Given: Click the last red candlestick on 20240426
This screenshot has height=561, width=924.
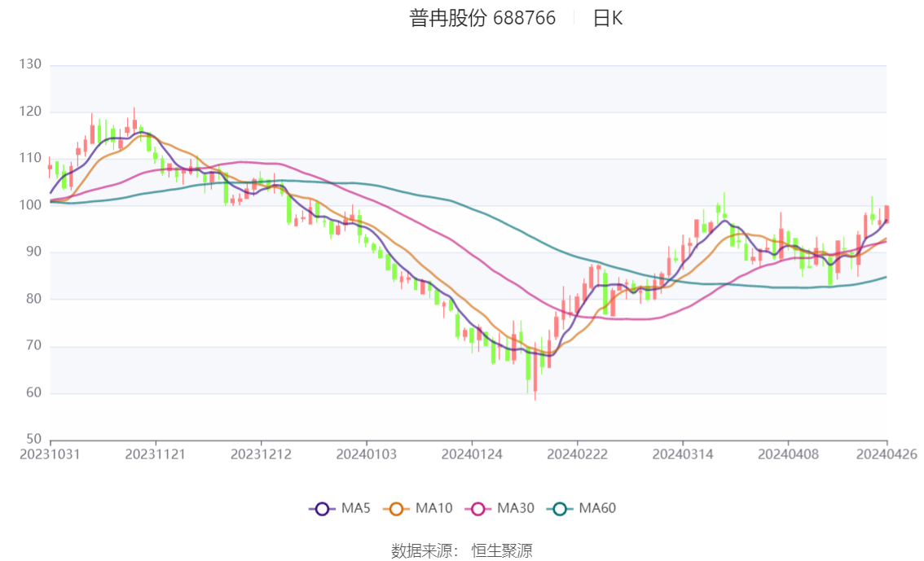Looking at the screenshot, I should click(887, 213).
